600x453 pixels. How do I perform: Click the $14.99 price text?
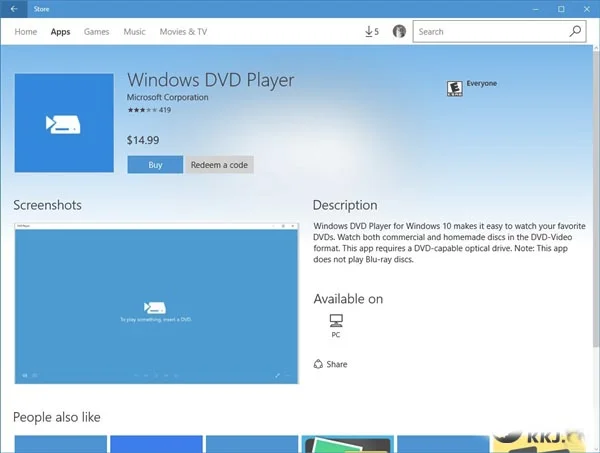coord(143,140)
